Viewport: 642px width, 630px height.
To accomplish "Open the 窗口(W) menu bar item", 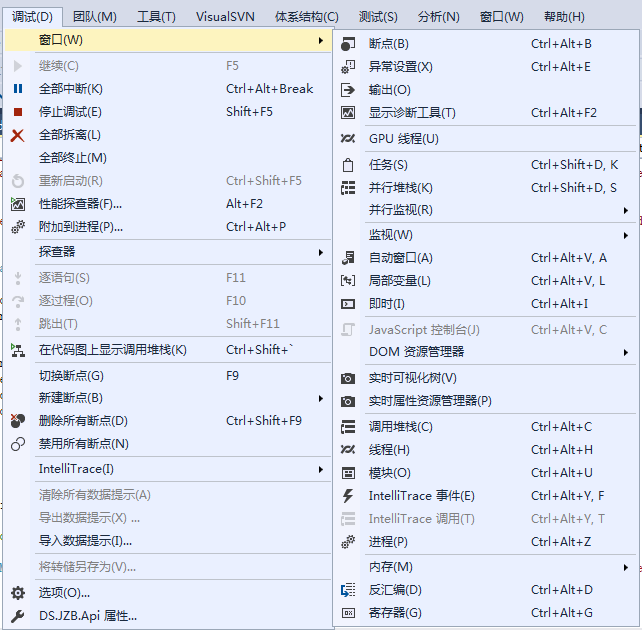I will pos(502,17).
